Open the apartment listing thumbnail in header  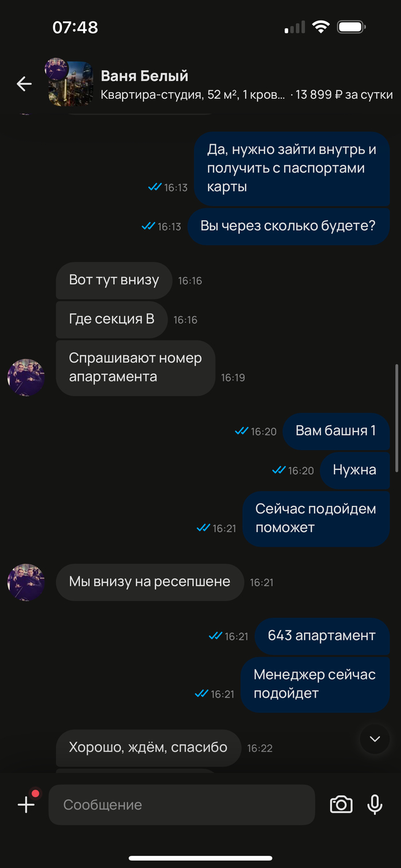[x=69, y=84]
